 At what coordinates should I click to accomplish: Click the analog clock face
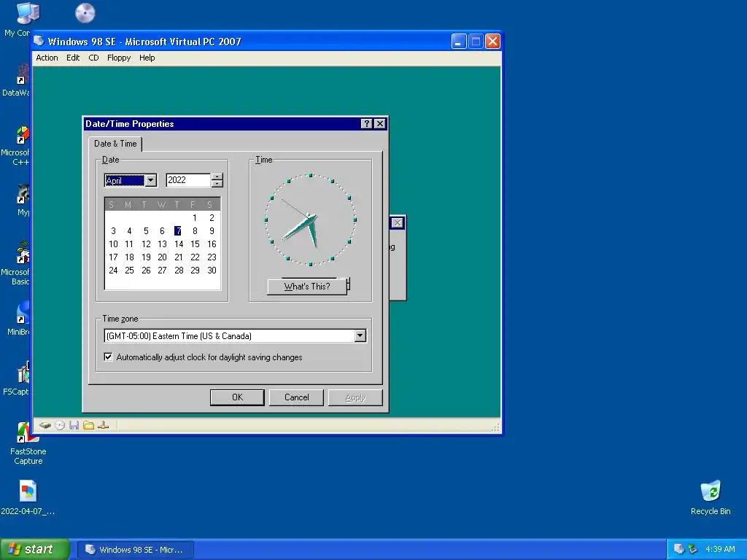click(310, 219)
